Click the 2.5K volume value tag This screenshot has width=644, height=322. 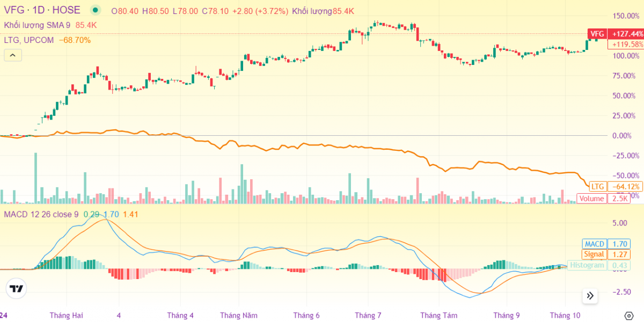pos(620,199)
